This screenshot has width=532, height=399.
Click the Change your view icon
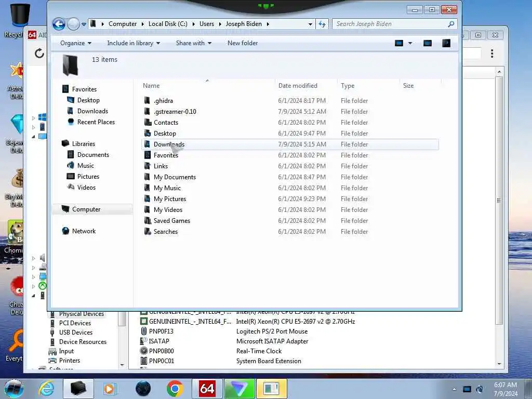(399, 43)
